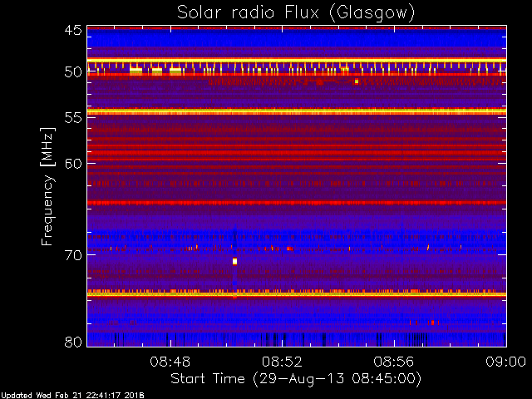Click the bright white burst near 71 MHz
This screenshot has width=532, height=399.
pyautogui.click(x=234, y=261)
